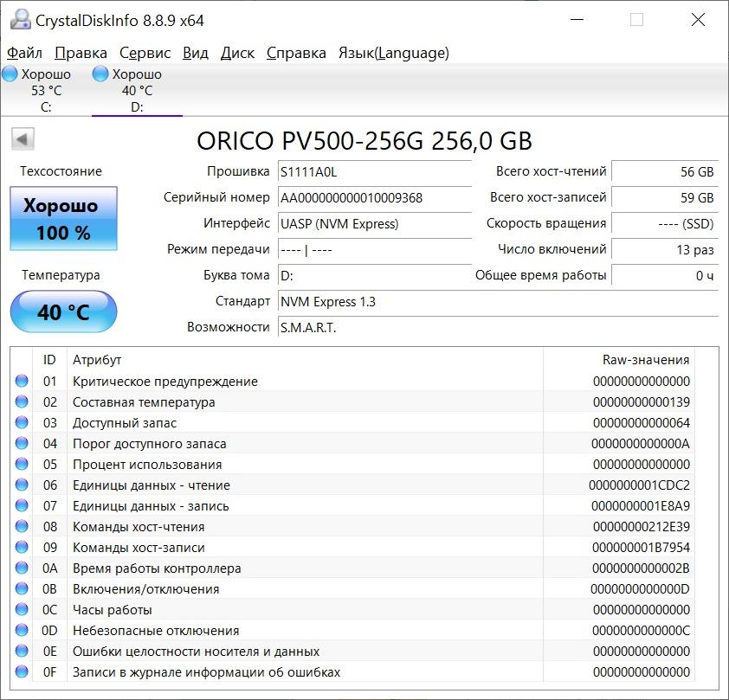Open the Вид menu

tap(196, 53)
